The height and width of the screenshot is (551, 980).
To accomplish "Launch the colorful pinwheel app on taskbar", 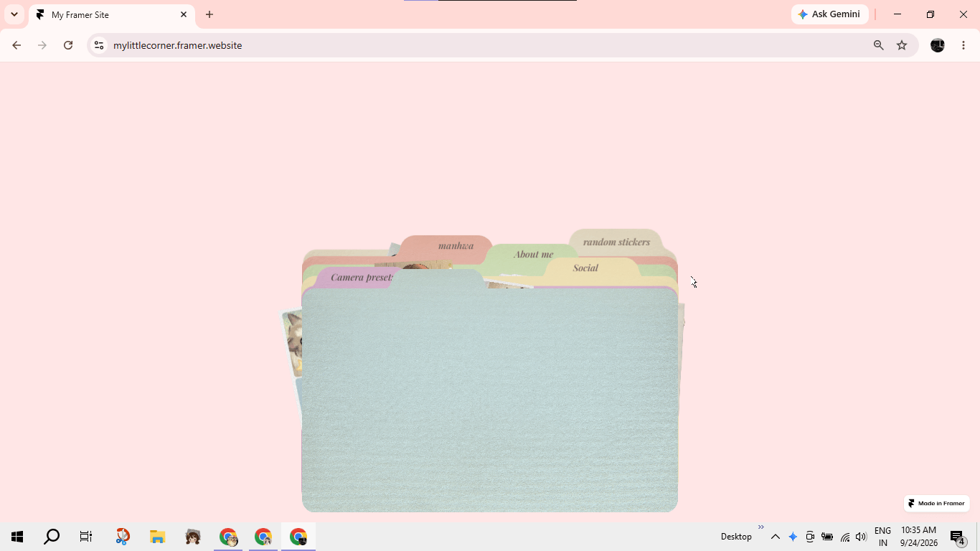I will click(123, 537).
